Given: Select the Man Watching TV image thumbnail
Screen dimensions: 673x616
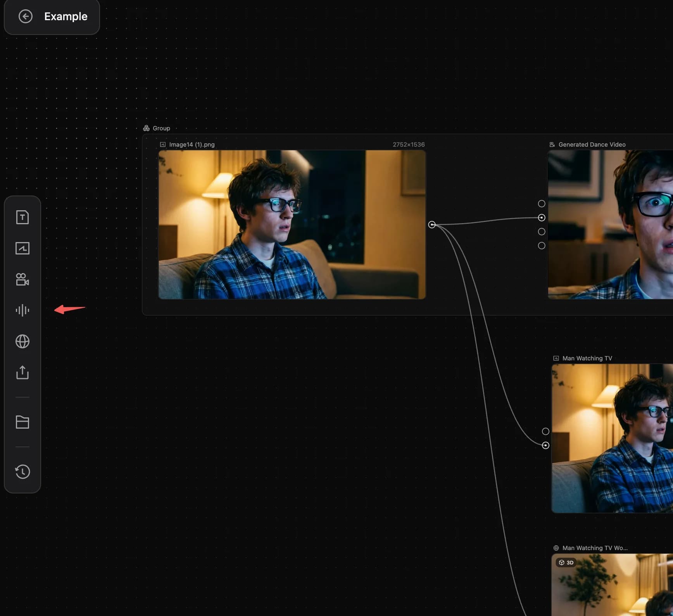Looking at the screenshot, I should point(612,438).
